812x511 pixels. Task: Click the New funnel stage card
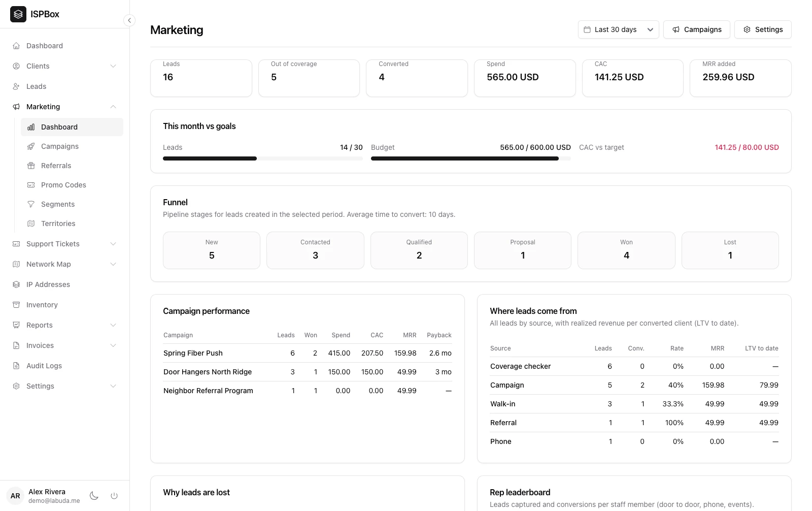212,250
